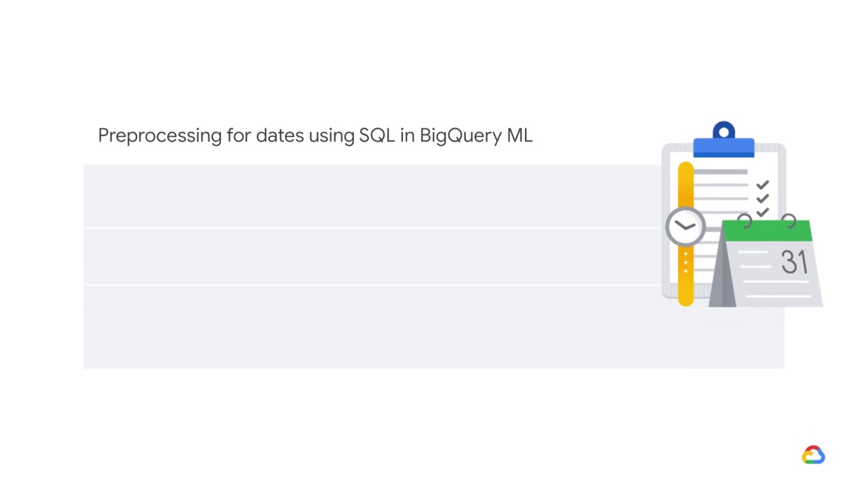Click the 'BigQuery ML' words in the title
The image size is (868, 488).
476,136
